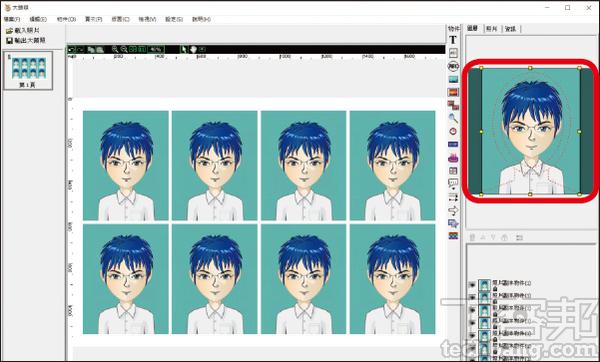Open the 設定(S) menu
Image resolution: width=600 pixels, height=362 pixels.
tap(174, 19)
